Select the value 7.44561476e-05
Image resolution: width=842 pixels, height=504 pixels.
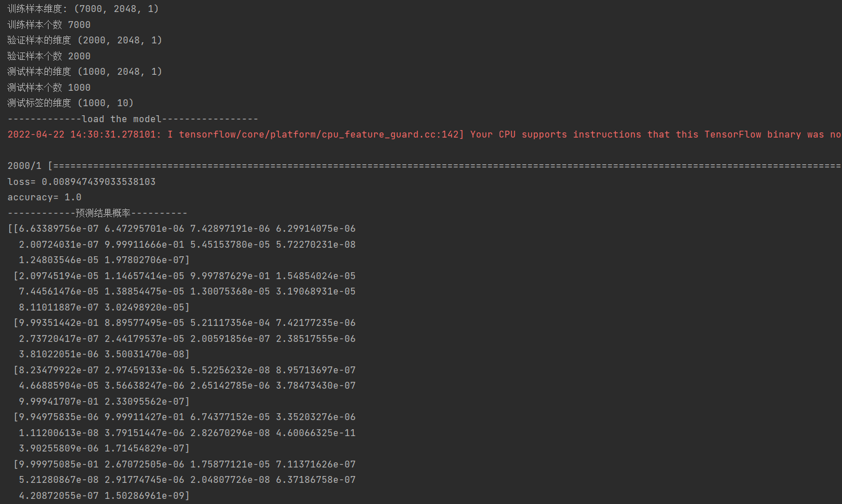(58, 292)
